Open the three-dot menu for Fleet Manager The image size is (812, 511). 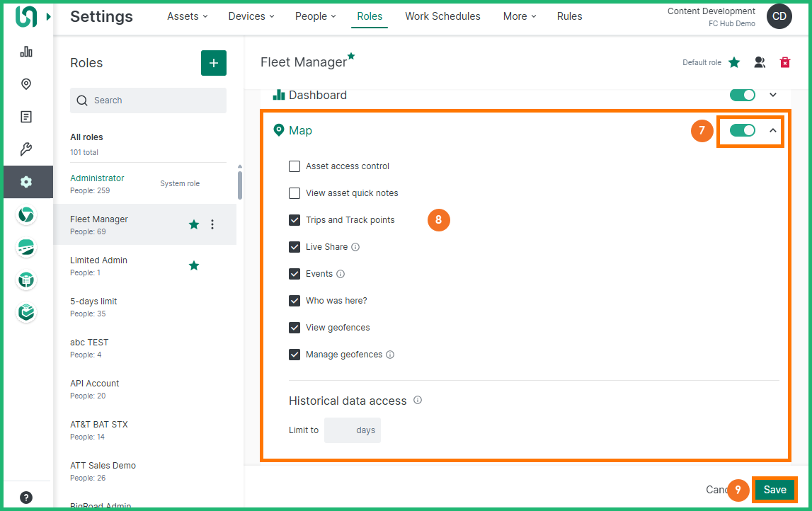[x=212, y=224]
